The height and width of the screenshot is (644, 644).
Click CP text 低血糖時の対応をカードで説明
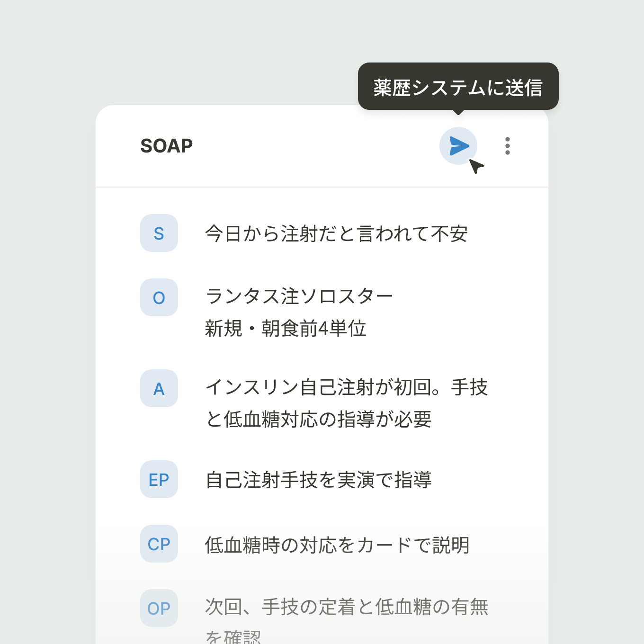click(x=337, y=545)
